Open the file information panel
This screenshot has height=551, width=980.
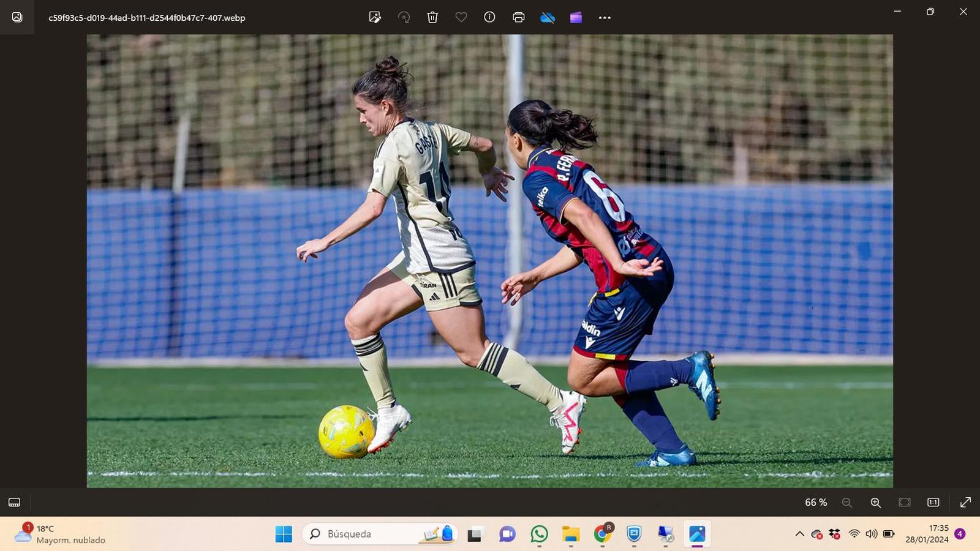tap(489, 18)
